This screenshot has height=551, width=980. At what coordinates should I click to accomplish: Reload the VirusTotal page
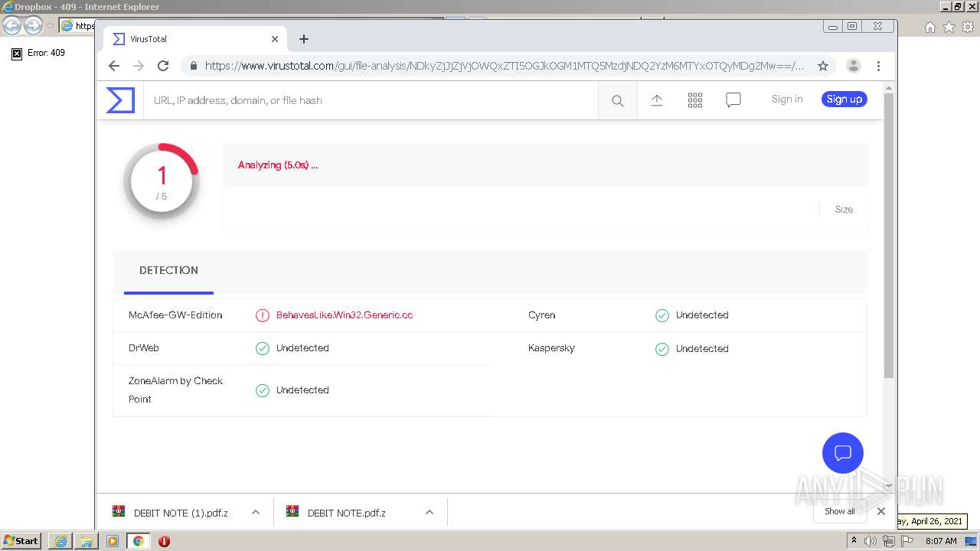[x=163, y=66]
